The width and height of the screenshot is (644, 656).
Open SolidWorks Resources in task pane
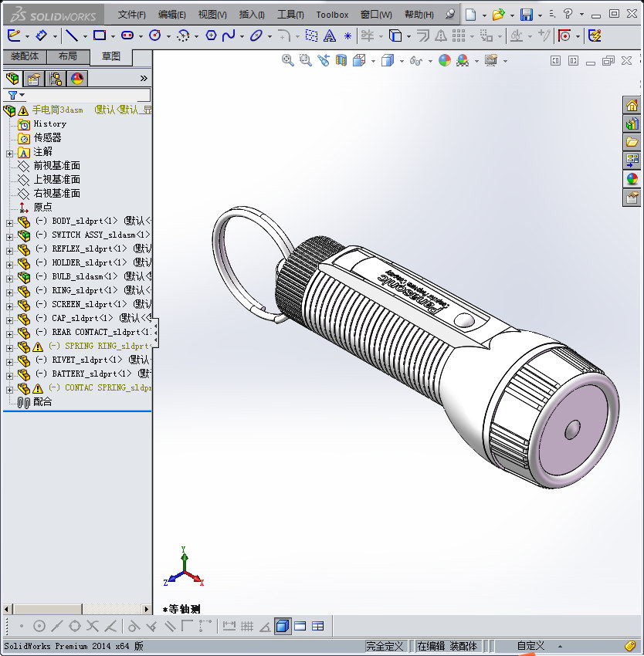pos(632,105)
